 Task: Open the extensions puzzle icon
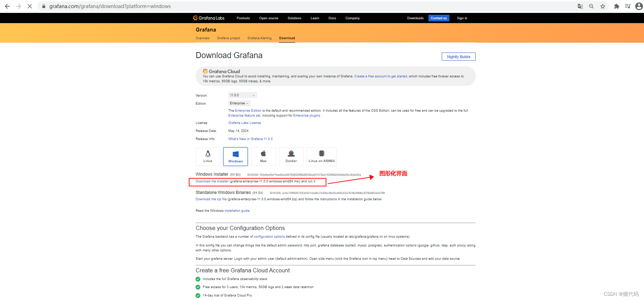tap(617, 6)
